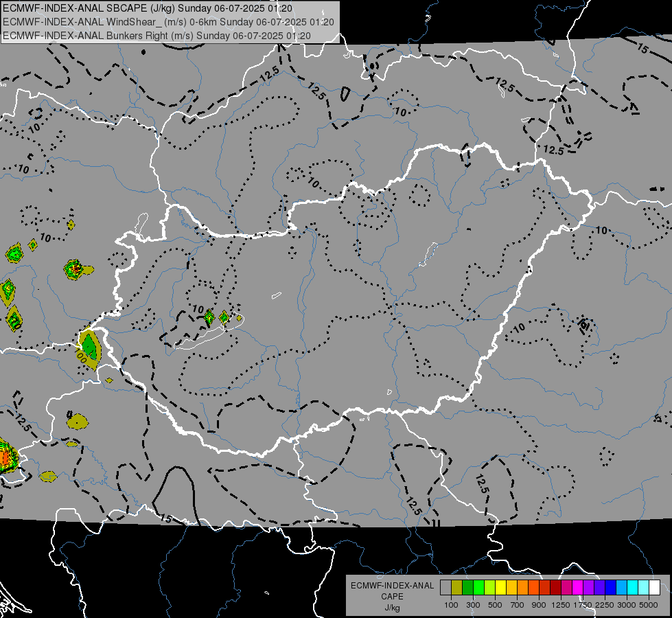672x618 pixels.
Task: Select the dark red legend swatch
Action: (555, 587)
